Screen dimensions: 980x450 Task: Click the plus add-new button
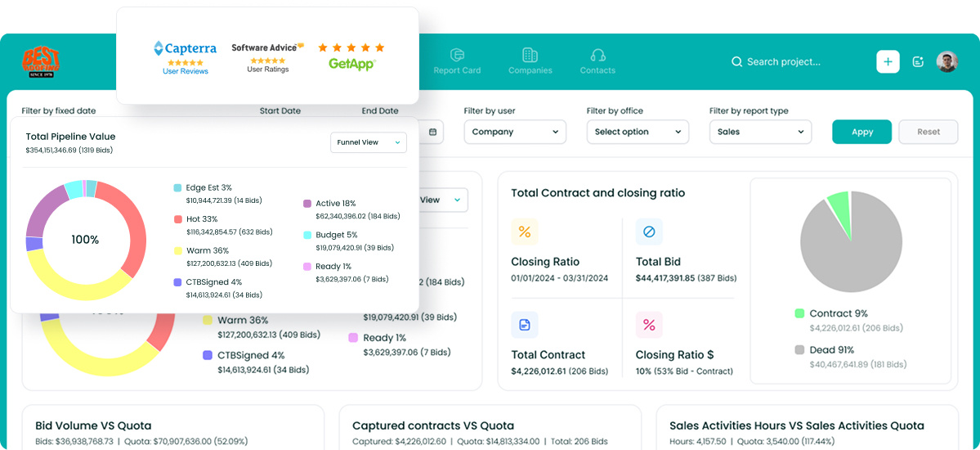pos(888,62)
